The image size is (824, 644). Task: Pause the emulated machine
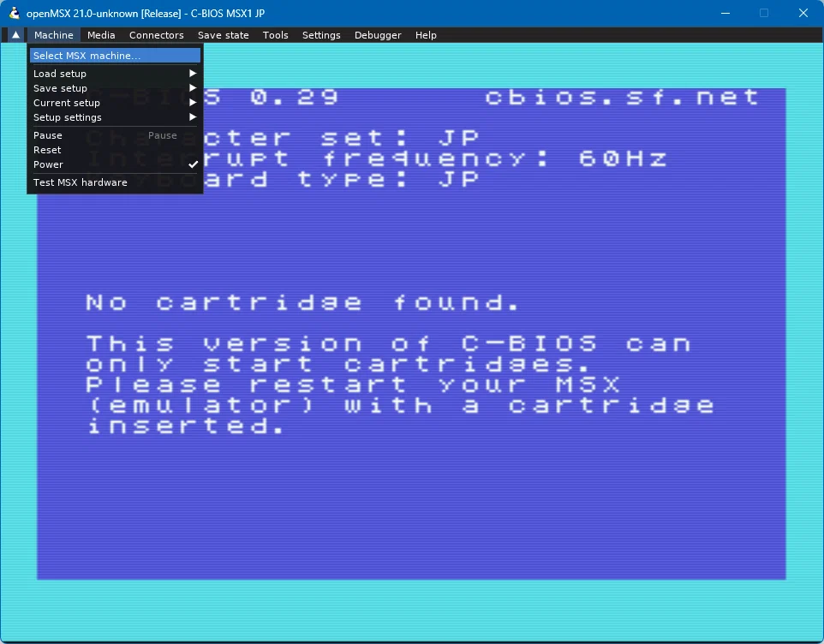point(115,135)
